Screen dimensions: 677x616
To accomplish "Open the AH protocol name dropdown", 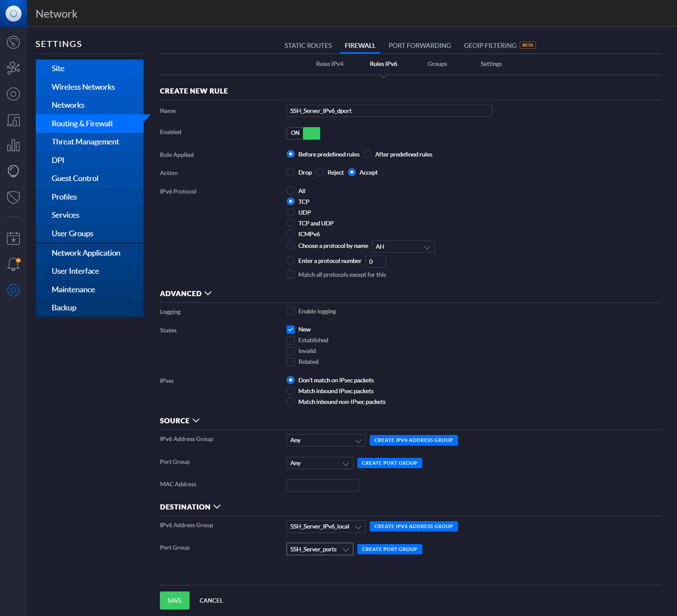I will pos(403,247).
